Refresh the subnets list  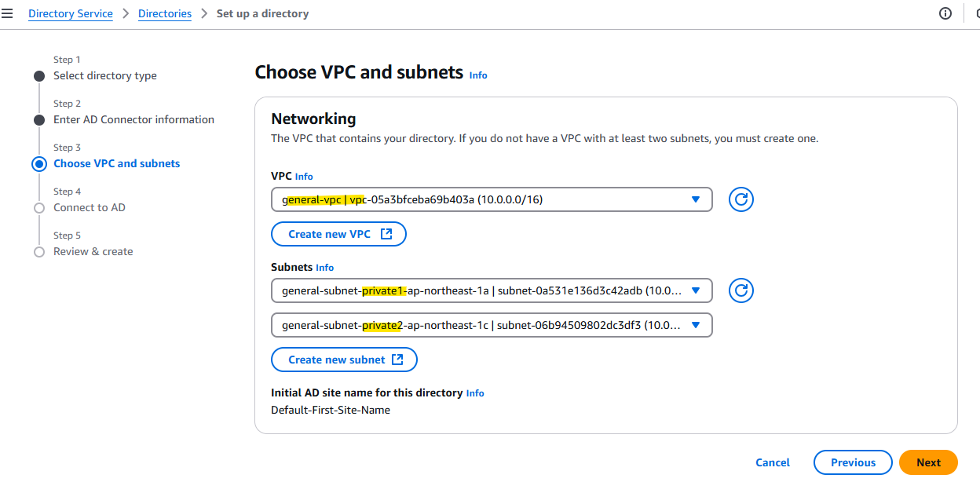tap(740, 291)
